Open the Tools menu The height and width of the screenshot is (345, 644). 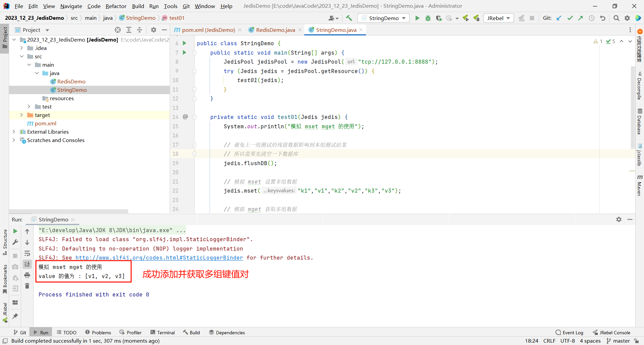(x=170, y=6)
